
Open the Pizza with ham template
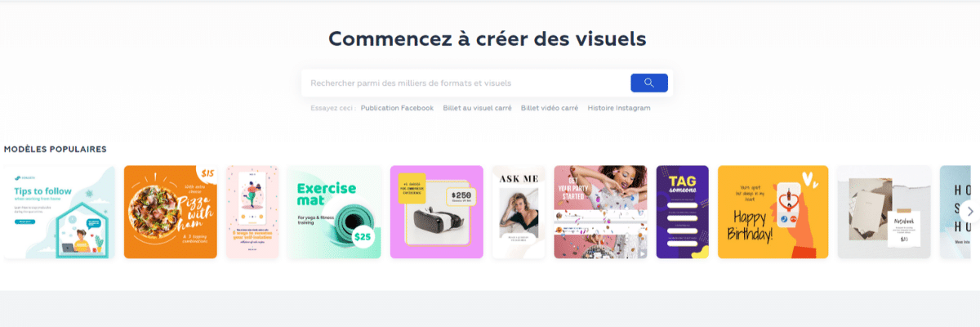tap(170, 212)
